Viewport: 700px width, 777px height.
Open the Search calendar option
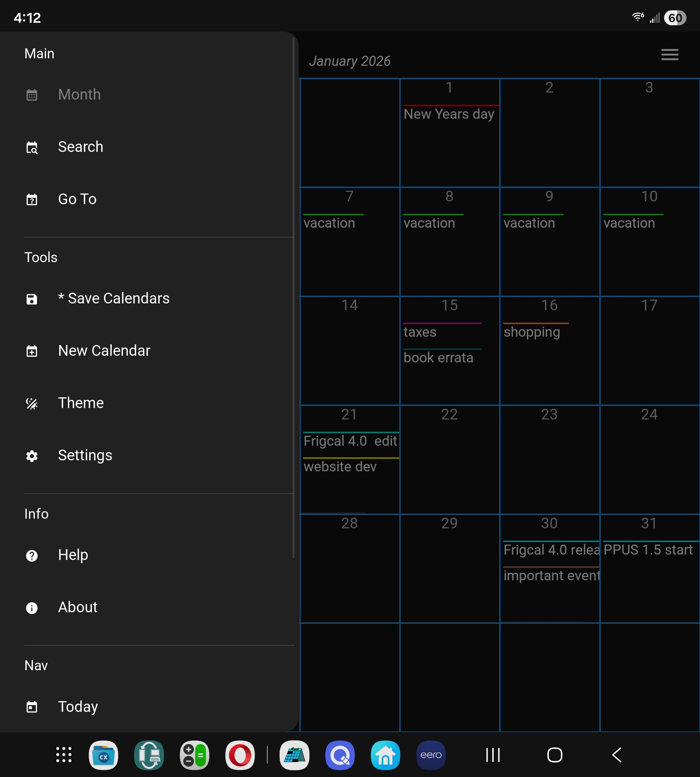click(x=80, y=147)
